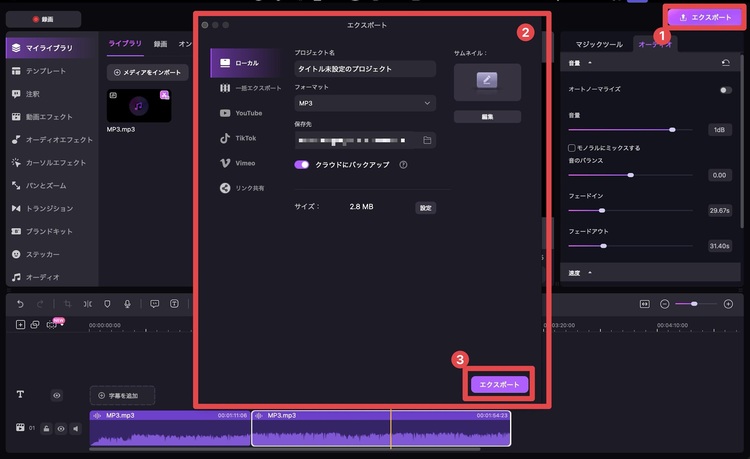The width and height of the screenshot is (750, 459).
Task: Click the Export button at top right
Action: [x=706, y=17]
